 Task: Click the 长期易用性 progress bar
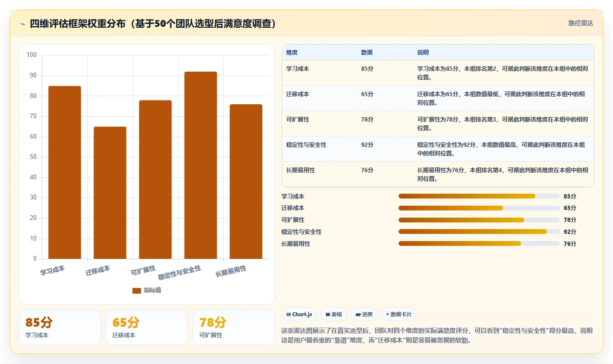coord(479,243)
